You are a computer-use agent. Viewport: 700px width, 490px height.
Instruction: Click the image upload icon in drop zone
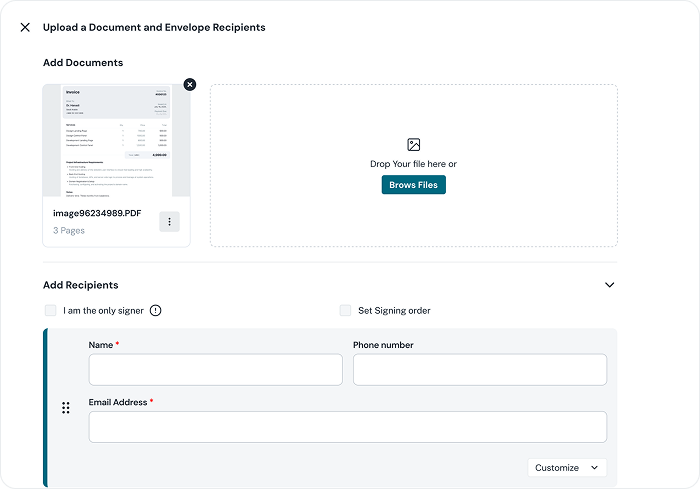pos(413,145)
